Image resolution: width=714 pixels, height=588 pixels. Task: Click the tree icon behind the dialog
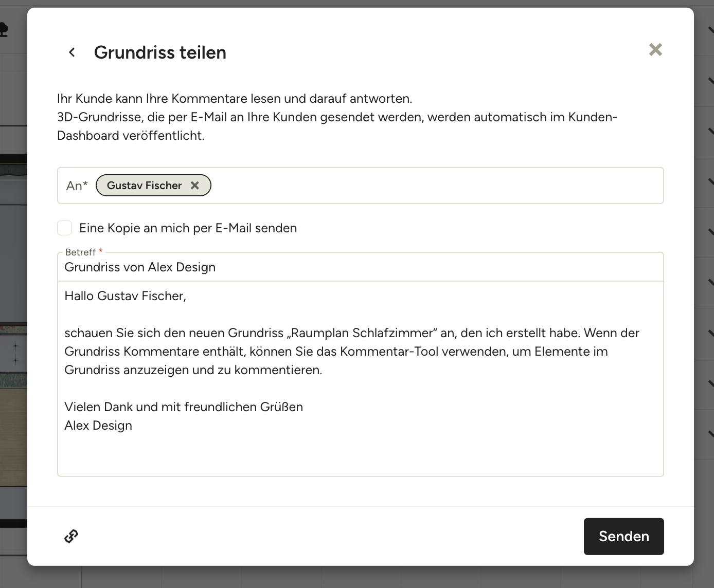3,29
